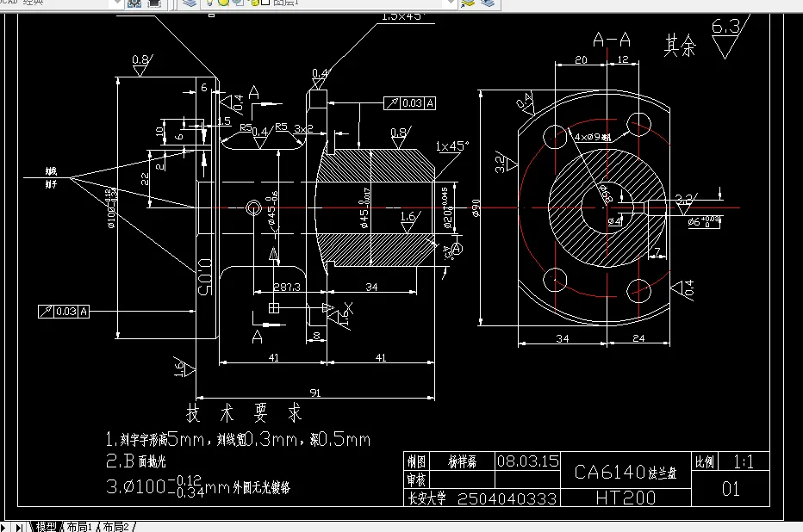Select the date '08.03.15'
The image size is (803, 532).
528,461
